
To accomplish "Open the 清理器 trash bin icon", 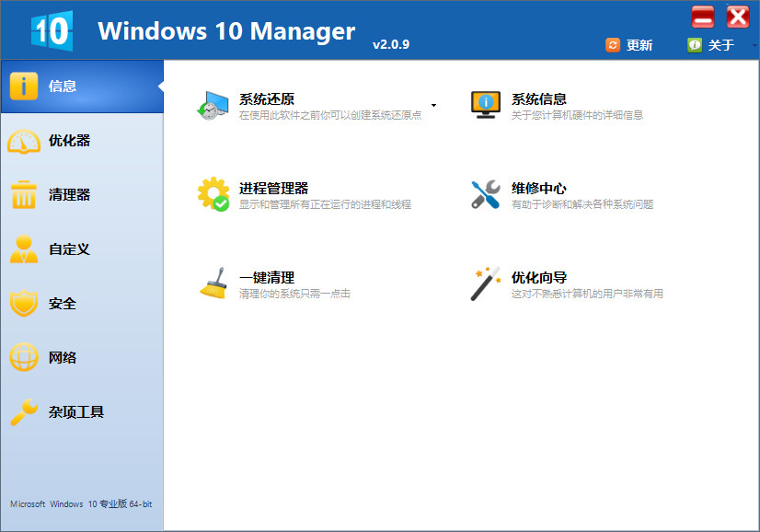I will point(23,194).
